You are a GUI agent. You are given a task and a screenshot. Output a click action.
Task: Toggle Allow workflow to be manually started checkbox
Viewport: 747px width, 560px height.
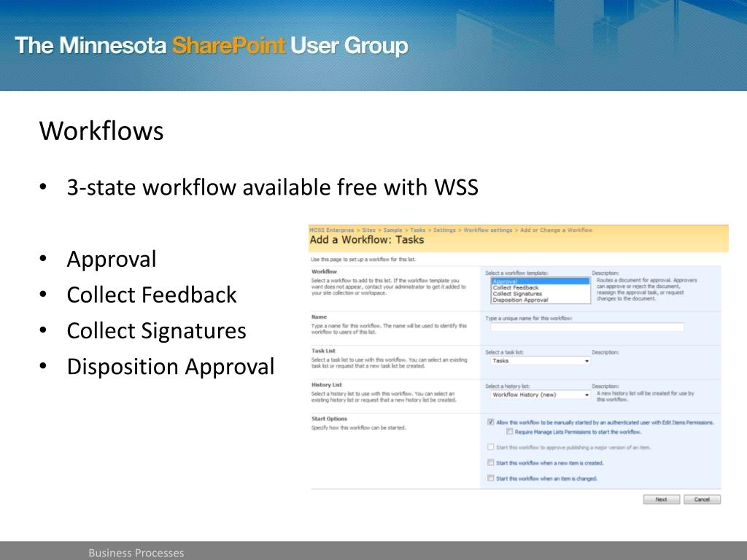[x=491, y=422]
